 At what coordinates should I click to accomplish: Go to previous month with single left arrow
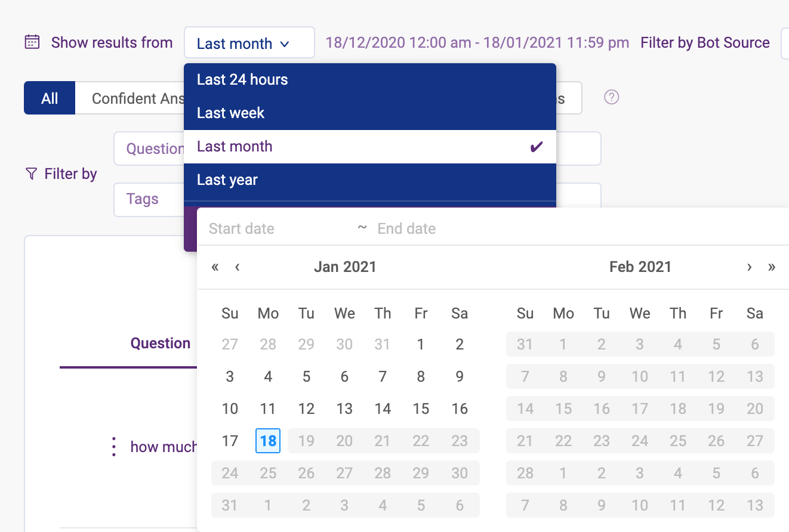237,267
